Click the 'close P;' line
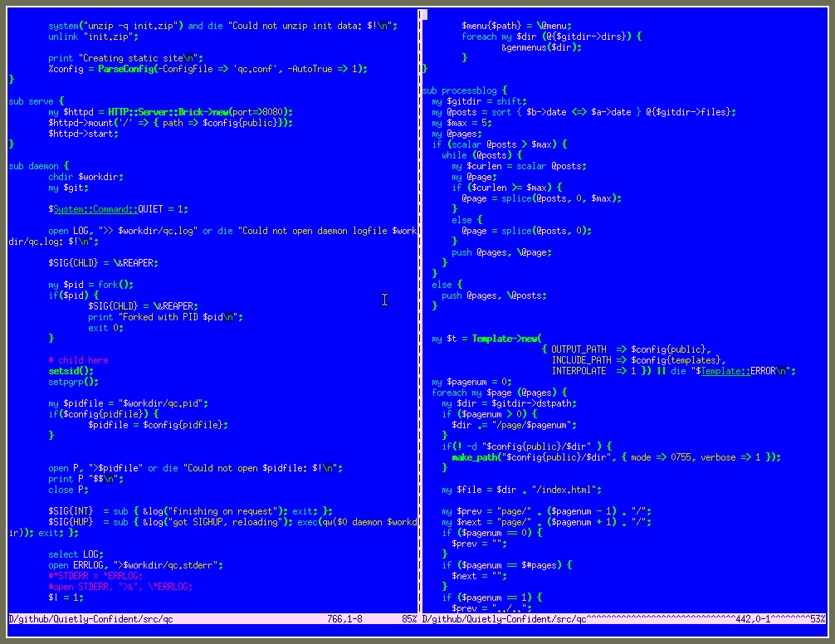 point(68,490)
